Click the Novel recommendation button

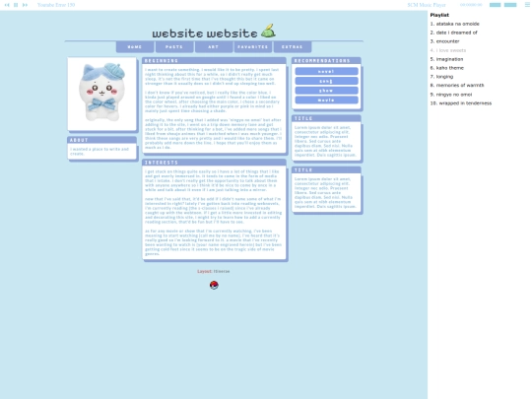coord(326,71)
